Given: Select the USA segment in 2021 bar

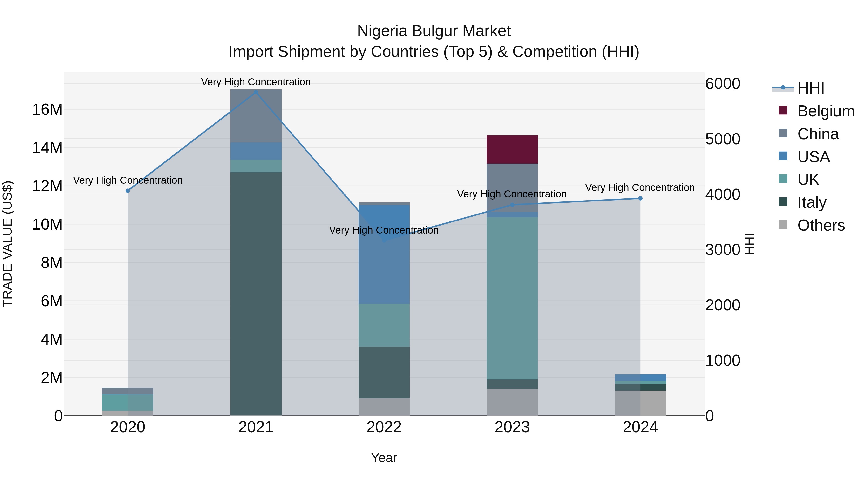Looking at the screenshot, I should [256, 151].
